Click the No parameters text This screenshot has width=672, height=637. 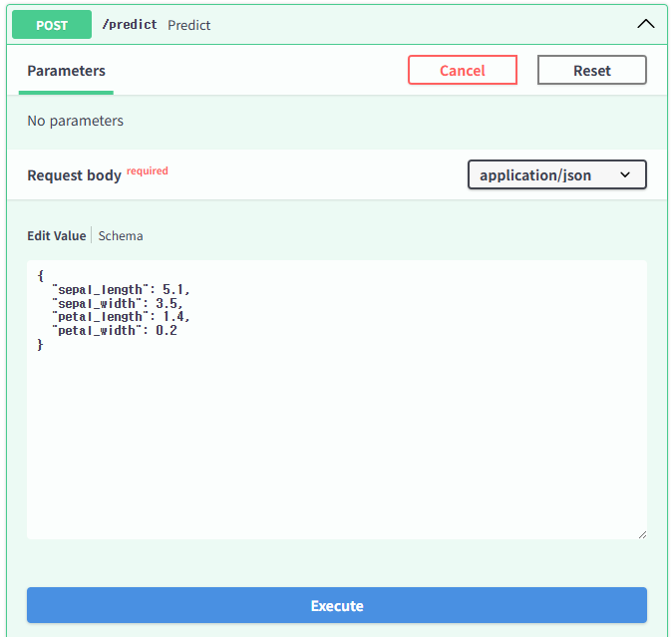76,121
